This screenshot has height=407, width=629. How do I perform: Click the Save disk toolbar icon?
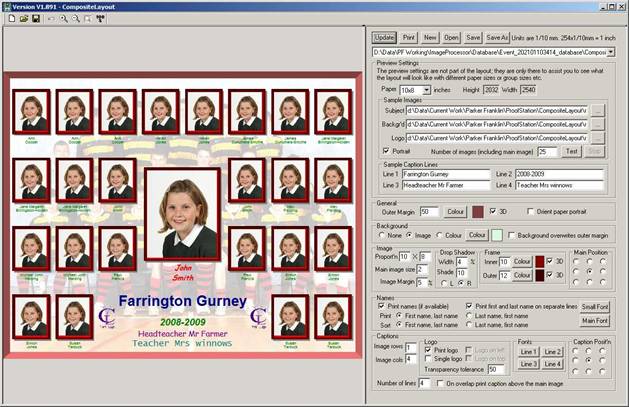(36, 19)
